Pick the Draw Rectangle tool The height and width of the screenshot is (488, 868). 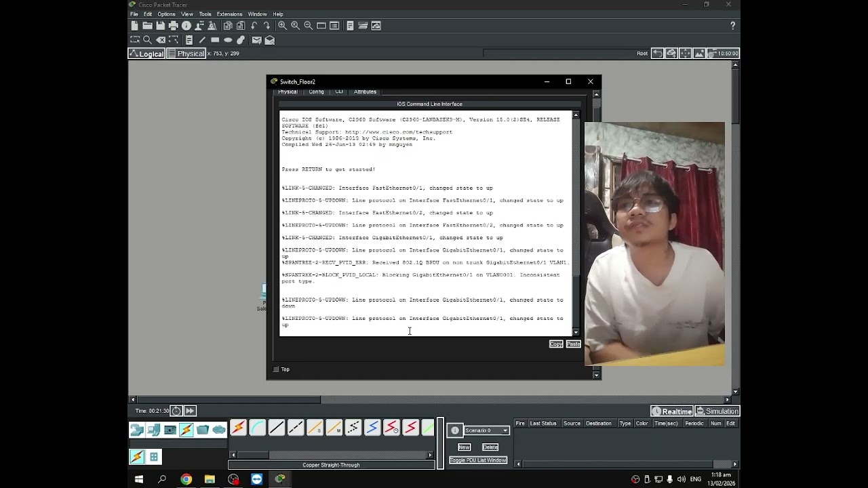coord(215,40)
